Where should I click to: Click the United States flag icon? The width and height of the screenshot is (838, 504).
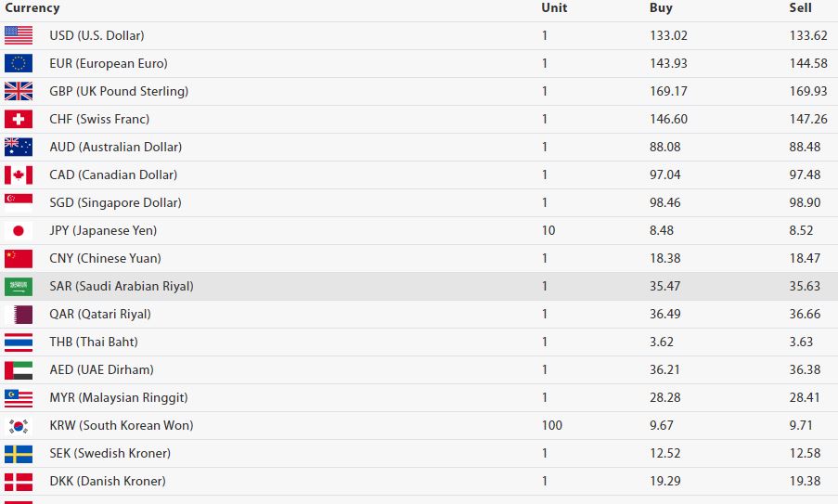tap(19, 35)
